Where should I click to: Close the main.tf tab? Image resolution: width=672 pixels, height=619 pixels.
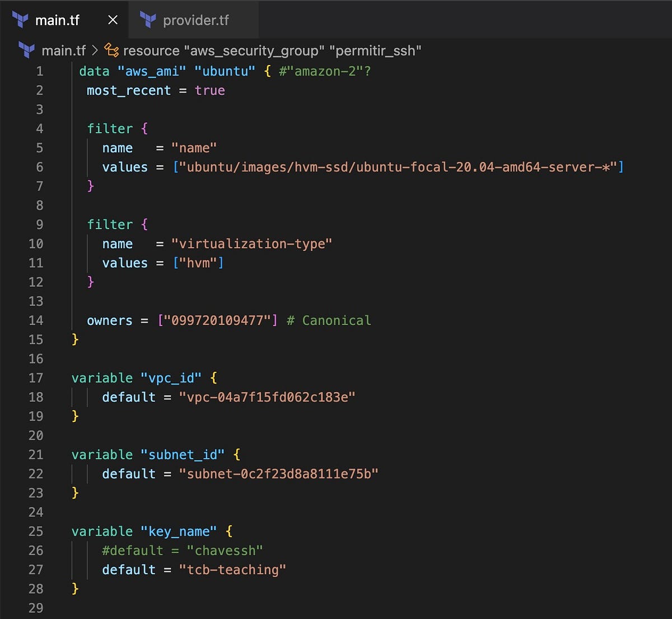[x=113, y=20]
